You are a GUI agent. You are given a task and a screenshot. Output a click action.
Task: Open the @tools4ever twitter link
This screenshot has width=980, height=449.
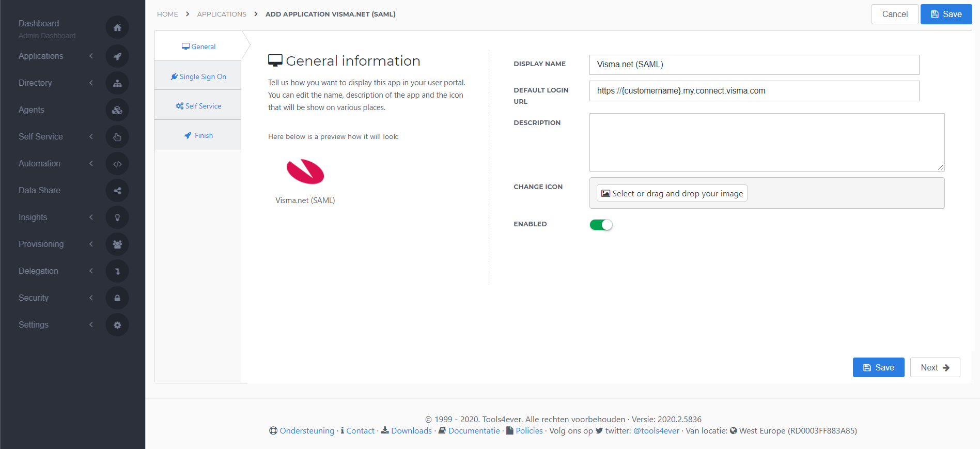pyautogui.click(x=656, y=430)
